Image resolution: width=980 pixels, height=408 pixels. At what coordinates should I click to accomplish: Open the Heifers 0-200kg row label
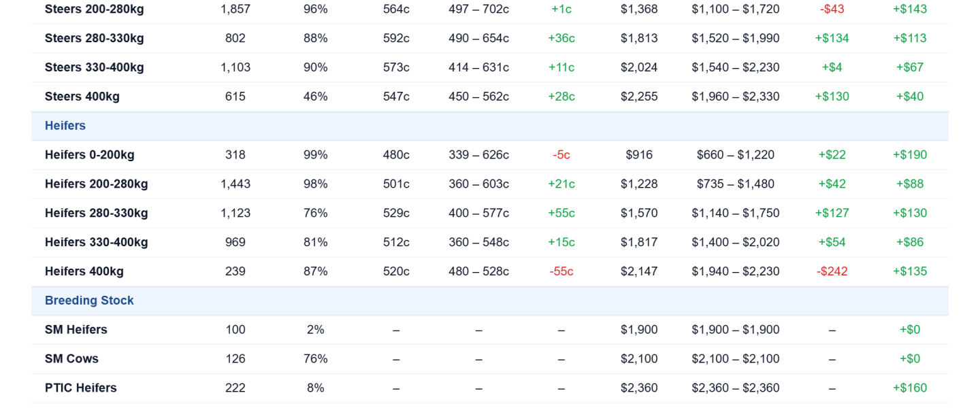click(90, 155)
